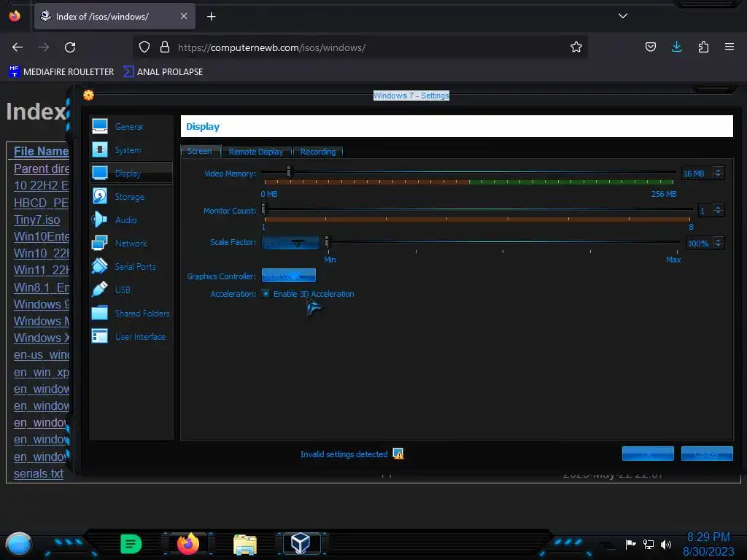Click Monitor Count slider handle
Viewport: 747px width, 560px height.
264,209
